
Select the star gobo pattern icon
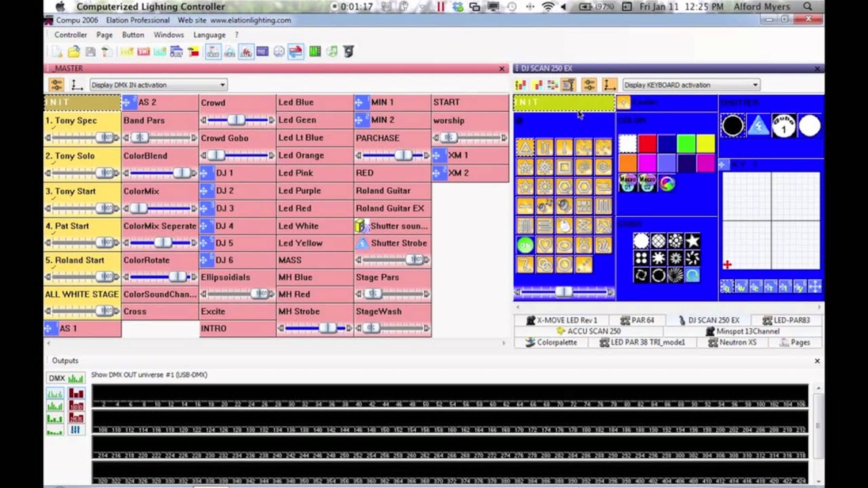tap(692, 241)
